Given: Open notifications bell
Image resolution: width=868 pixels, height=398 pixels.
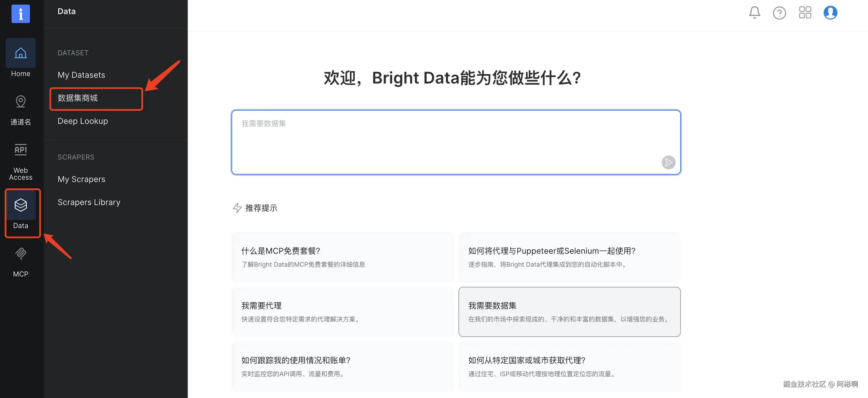Looking at the screenshot, I should pos(754,13).
